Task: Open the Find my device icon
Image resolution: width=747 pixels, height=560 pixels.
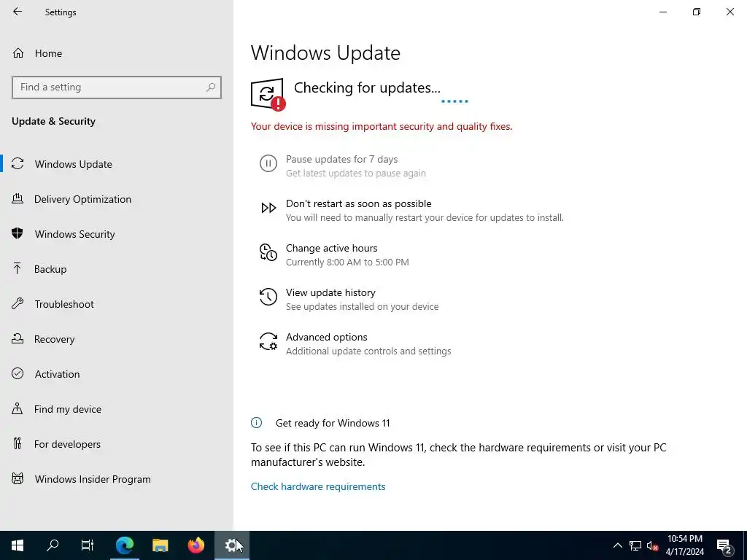Action: tap(18, 409)
